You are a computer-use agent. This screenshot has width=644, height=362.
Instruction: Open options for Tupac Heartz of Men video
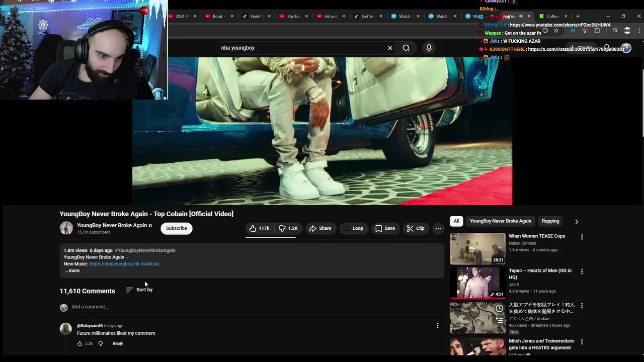coord(582,271)
